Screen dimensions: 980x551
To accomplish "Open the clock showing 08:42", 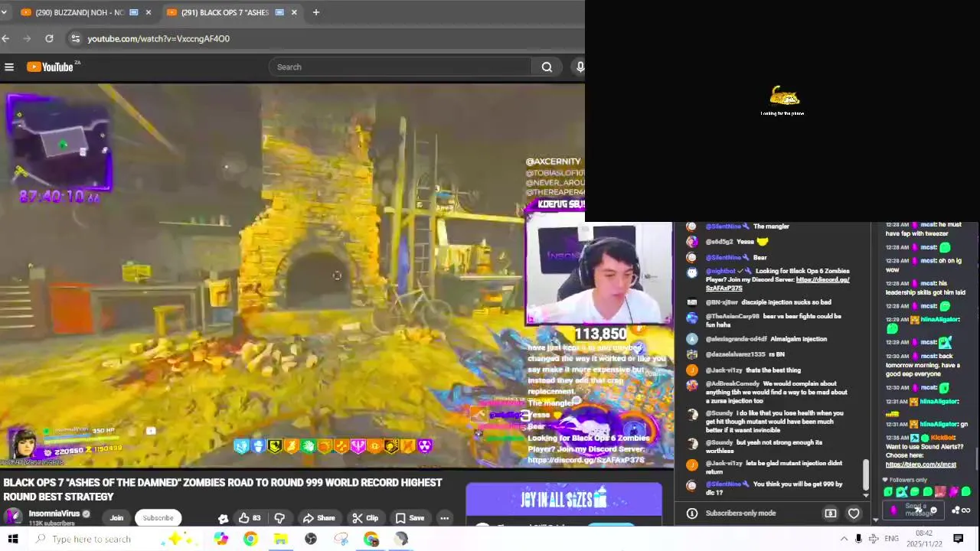I will [x=924, y=539].
